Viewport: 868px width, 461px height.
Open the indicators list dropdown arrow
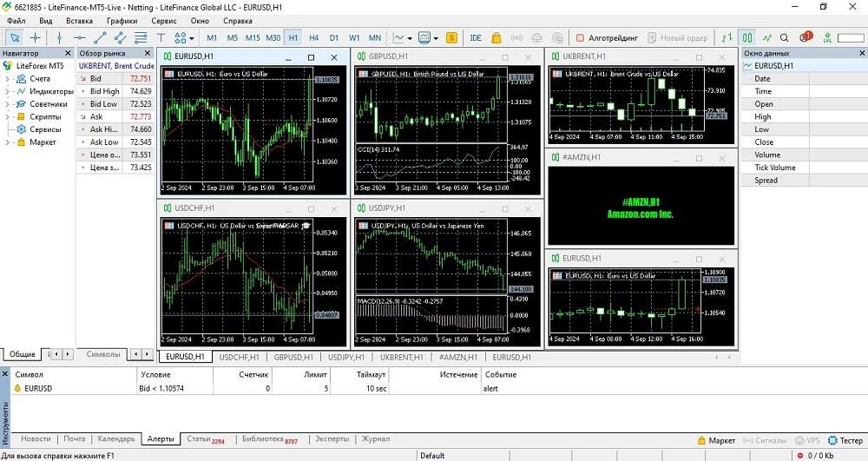pos(410,38)
